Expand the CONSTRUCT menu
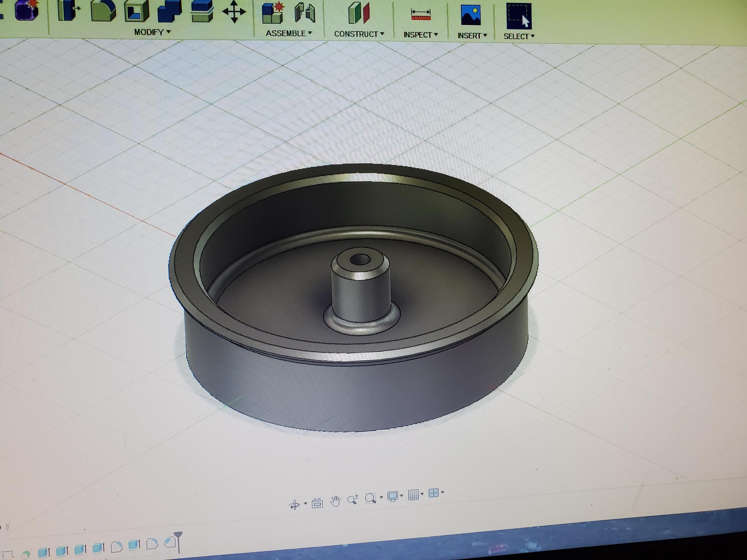The width and height of the screenshot is (747, 560). 359,34
